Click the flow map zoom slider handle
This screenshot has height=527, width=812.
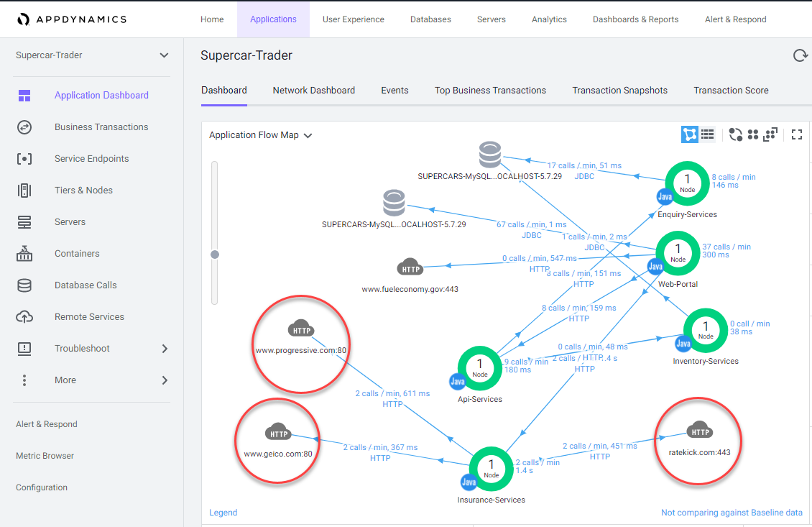(215, 255)
